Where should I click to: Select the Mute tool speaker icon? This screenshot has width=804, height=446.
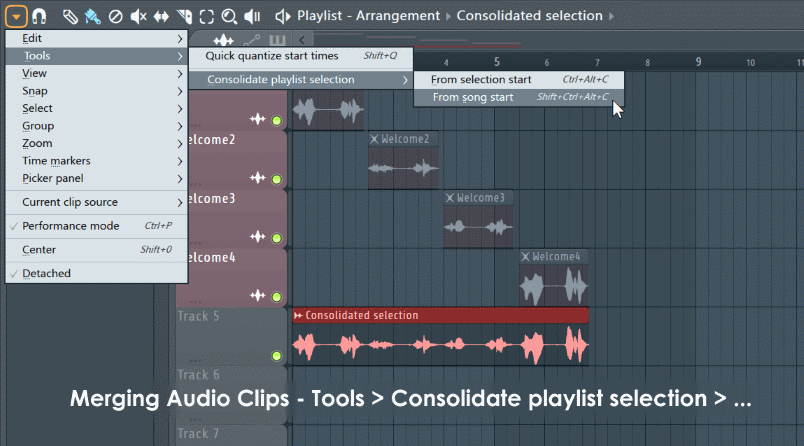138,16
